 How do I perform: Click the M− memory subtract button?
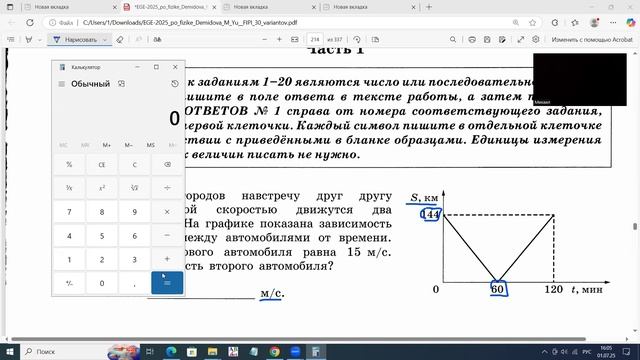point(129,145)
